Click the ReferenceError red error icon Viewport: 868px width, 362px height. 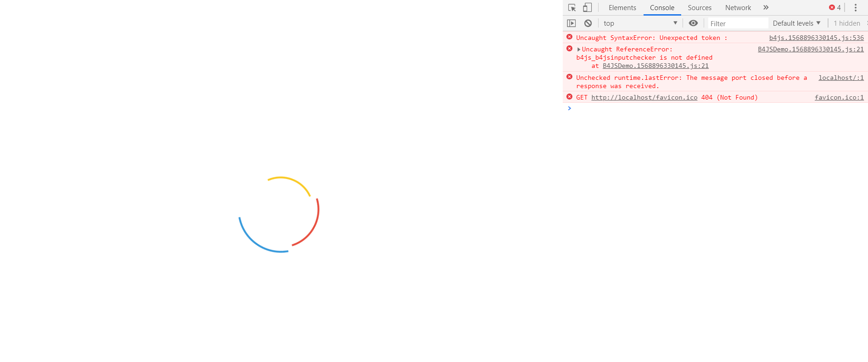pyautogui.click(x=569, y=49)
